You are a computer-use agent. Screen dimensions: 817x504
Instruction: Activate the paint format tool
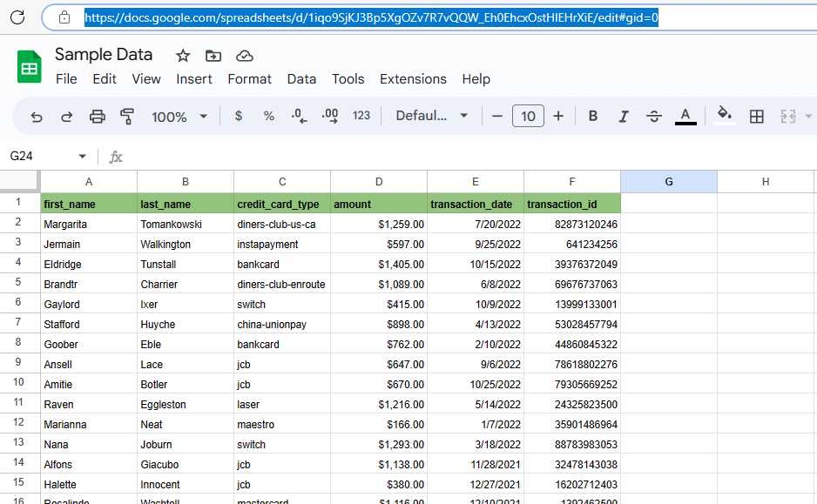click(127, 116)
